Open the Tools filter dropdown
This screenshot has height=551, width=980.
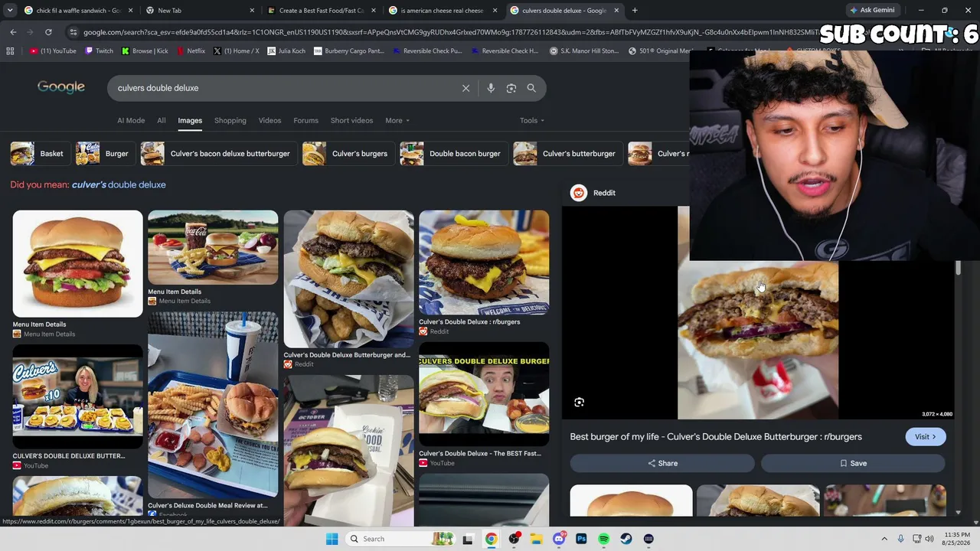[532, 120]
